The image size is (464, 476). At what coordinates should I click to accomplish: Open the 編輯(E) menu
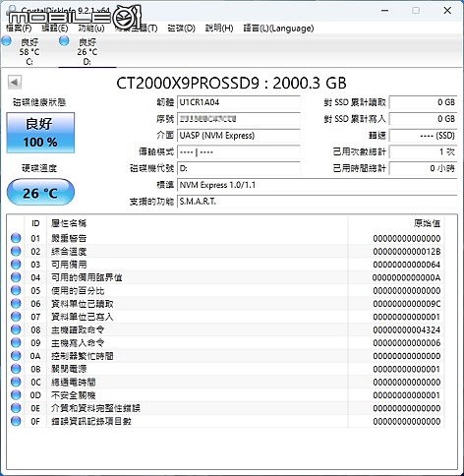point(55,29)
